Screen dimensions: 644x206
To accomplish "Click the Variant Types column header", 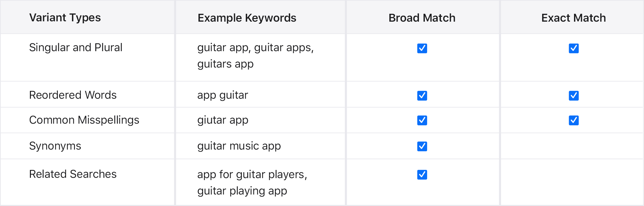I will [x=65, y=18].
